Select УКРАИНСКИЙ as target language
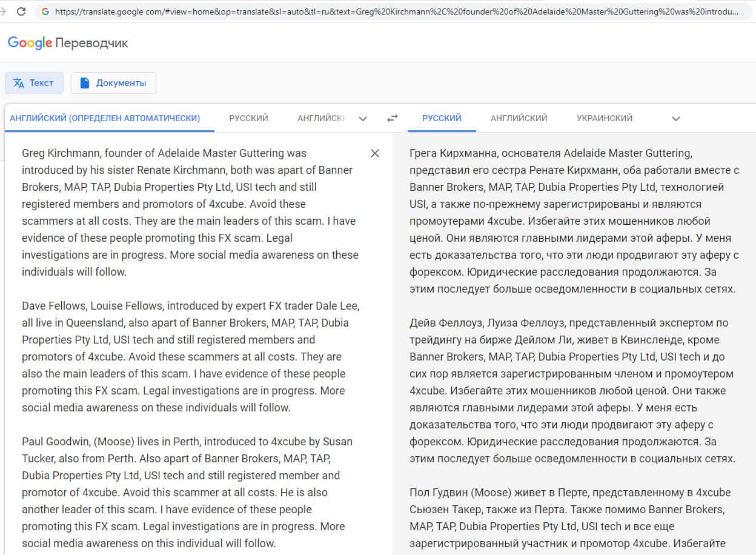 point(605,118)
